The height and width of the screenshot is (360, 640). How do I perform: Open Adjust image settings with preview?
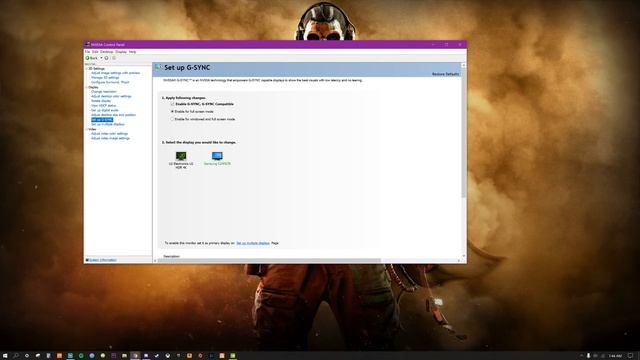click(116, 73)
